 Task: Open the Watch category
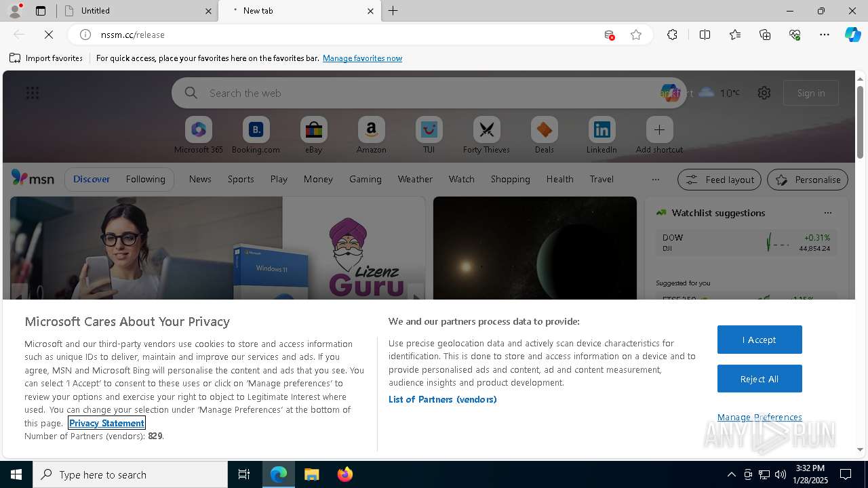pos(461,179)
